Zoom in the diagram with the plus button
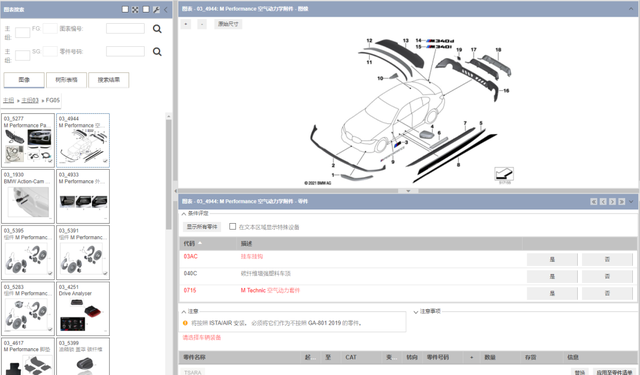This screenshot has height=375, width=640. point(186,24)
